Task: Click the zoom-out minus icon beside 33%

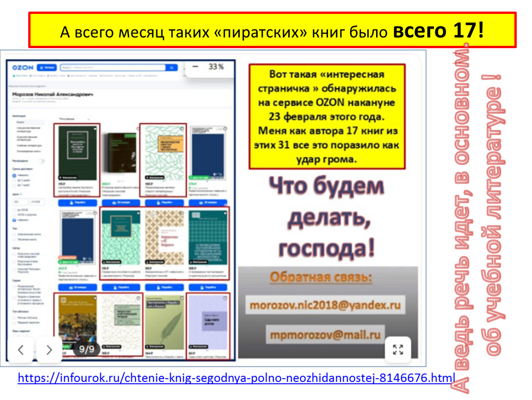Action: click(195, 67)
